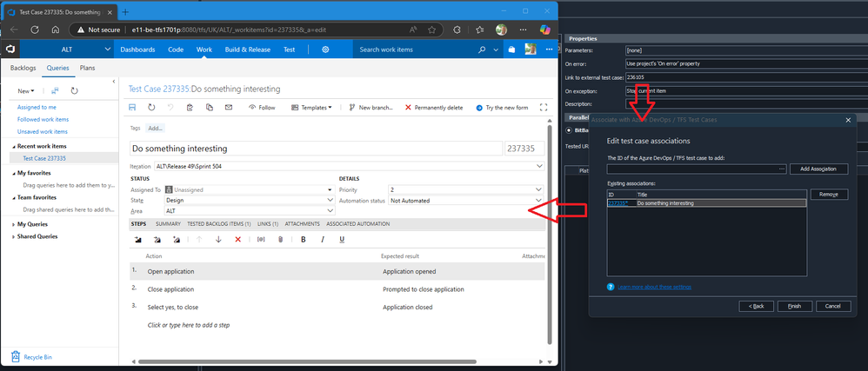Open the New query dropdown
This screenshot has height=371, width=868.
coord(26,90)
